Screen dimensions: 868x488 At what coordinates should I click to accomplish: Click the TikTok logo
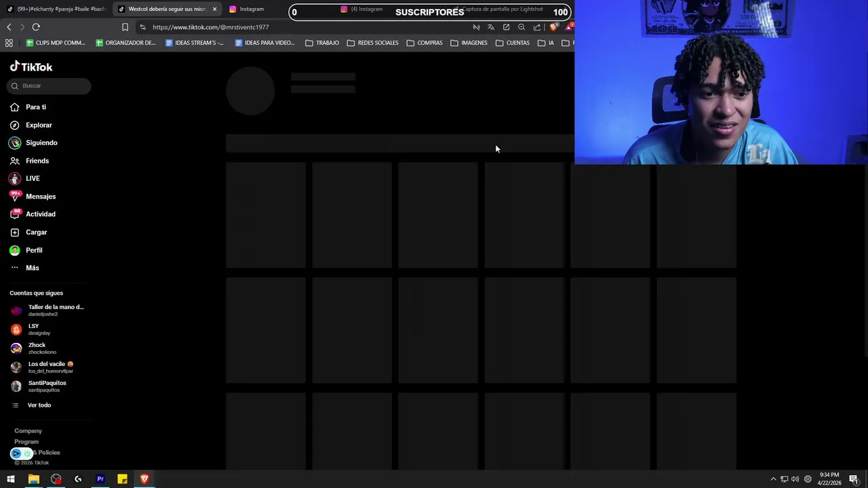pyautogui.click(x=31, y=66)
